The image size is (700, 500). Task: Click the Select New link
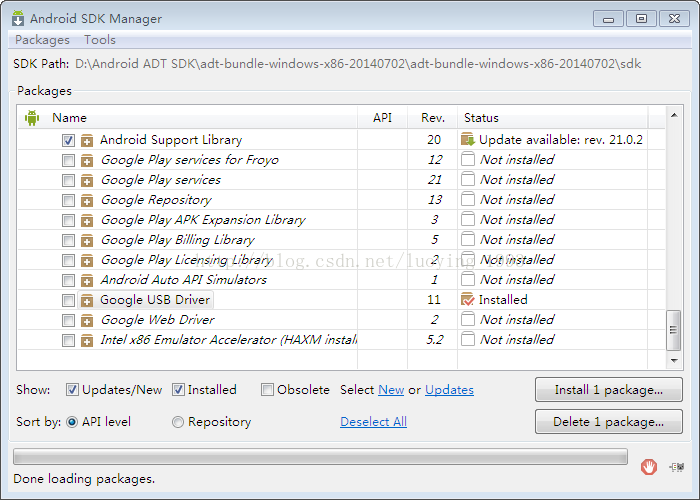[391, 390]
